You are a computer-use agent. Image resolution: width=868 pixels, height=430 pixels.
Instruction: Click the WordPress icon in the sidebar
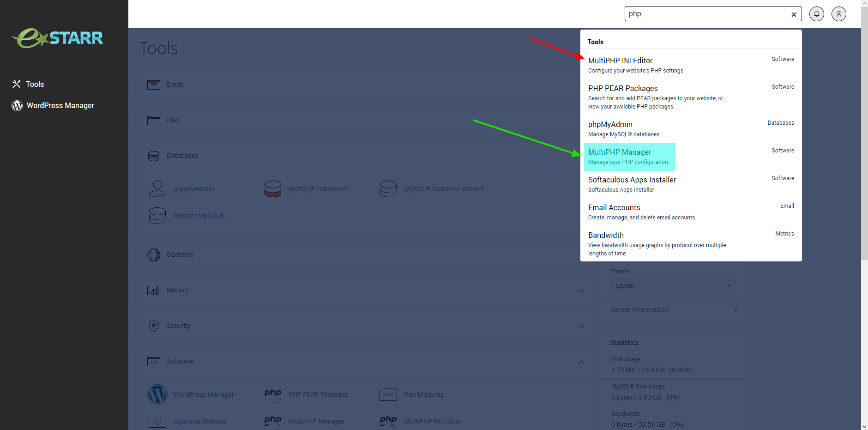(x=17, y=106)
